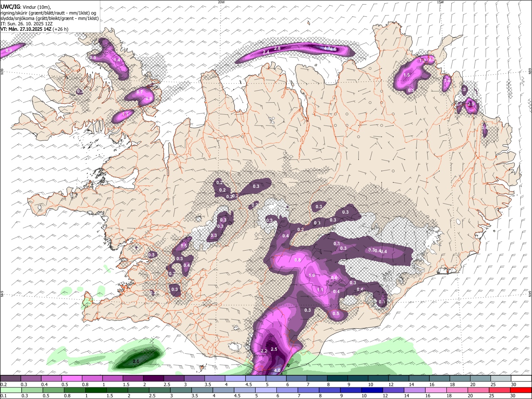Click the 'VT: Mán. 27.10.2025 14Z (+26 h)' line
The width and height of the screenshot is (532, 399).
point(34,29)
